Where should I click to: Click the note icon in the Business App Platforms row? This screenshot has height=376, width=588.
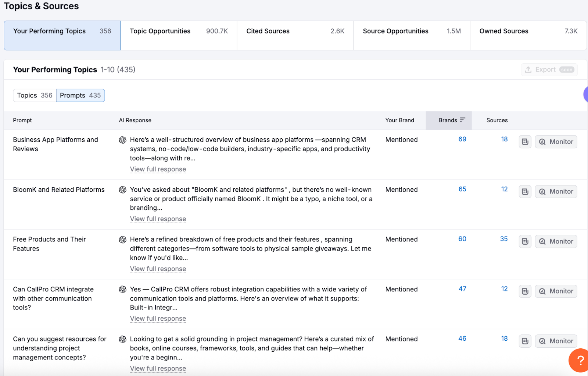(x=525, y=142)
